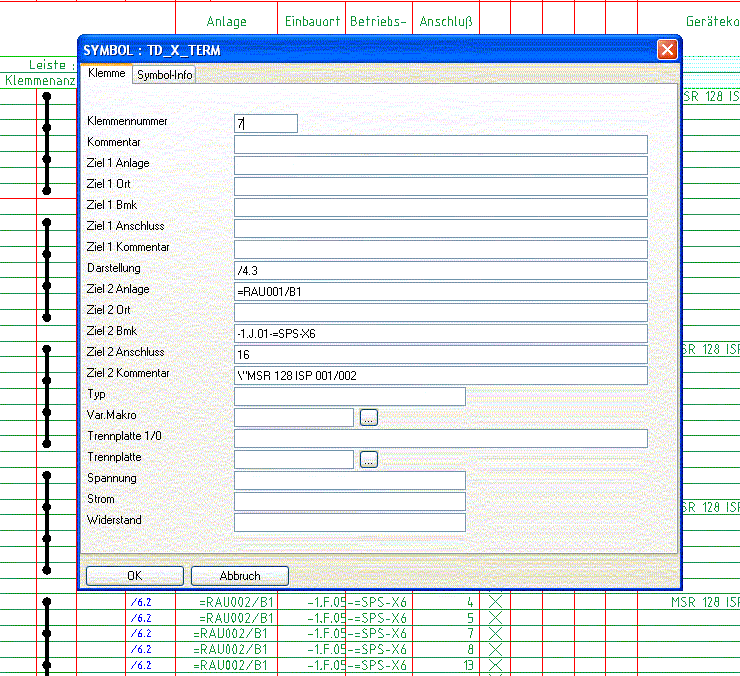Click Betriebs- column header in background

[378, 21]
